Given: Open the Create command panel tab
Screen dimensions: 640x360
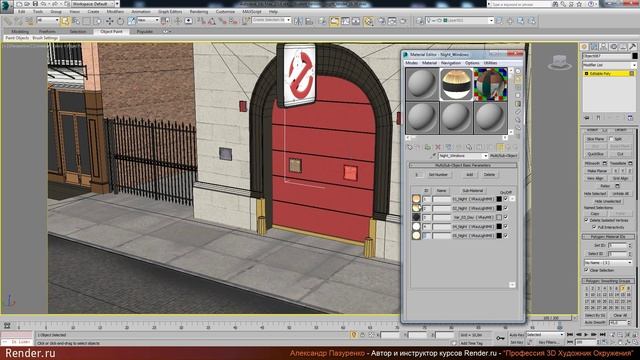Looking at the screenshot, I should click(584, 47).
